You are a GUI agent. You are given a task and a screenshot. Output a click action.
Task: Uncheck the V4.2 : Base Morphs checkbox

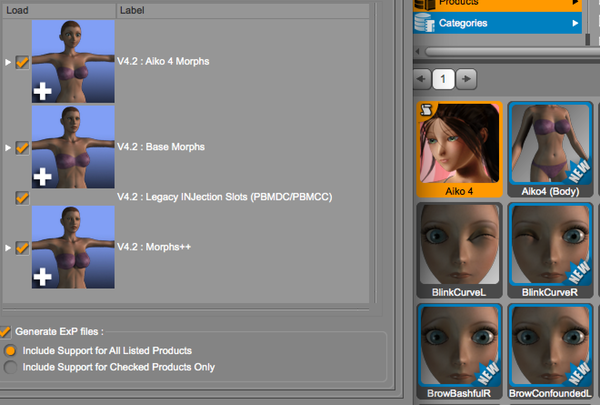pos(22,148)
